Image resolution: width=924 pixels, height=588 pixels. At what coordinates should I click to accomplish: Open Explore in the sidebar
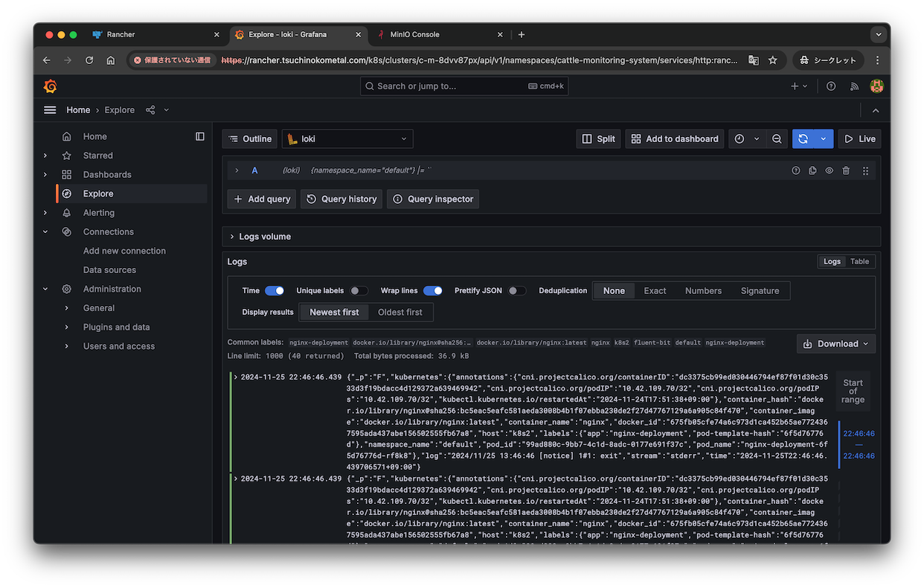pyautogui.click(x=98, y=194)
